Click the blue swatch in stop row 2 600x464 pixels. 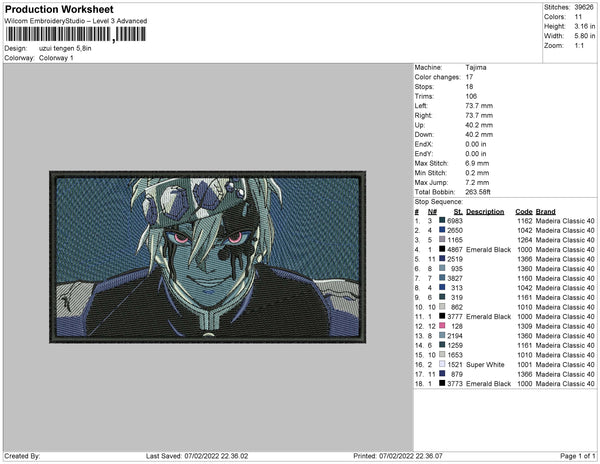[x=442, y=230]
